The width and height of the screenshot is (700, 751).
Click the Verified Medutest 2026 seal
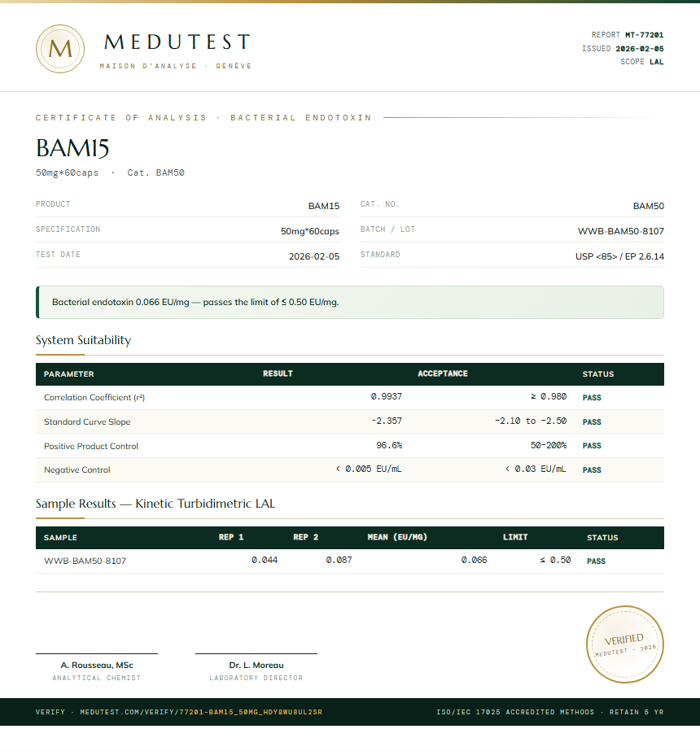[625, 644]
